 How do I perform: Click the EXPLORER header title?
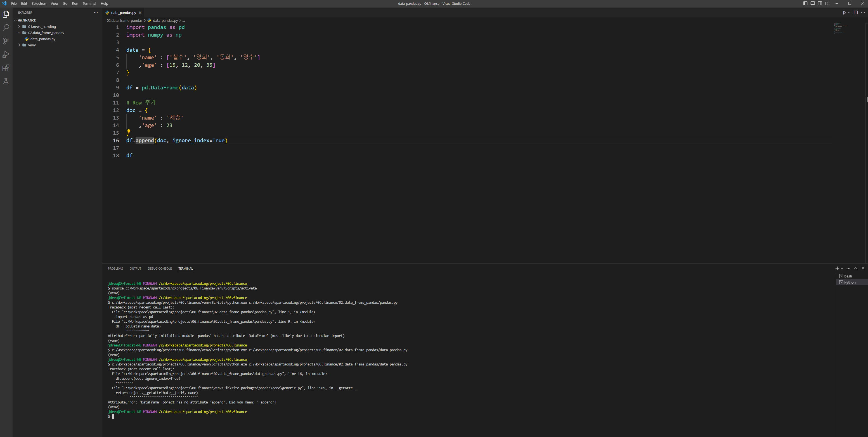[25, 13]
